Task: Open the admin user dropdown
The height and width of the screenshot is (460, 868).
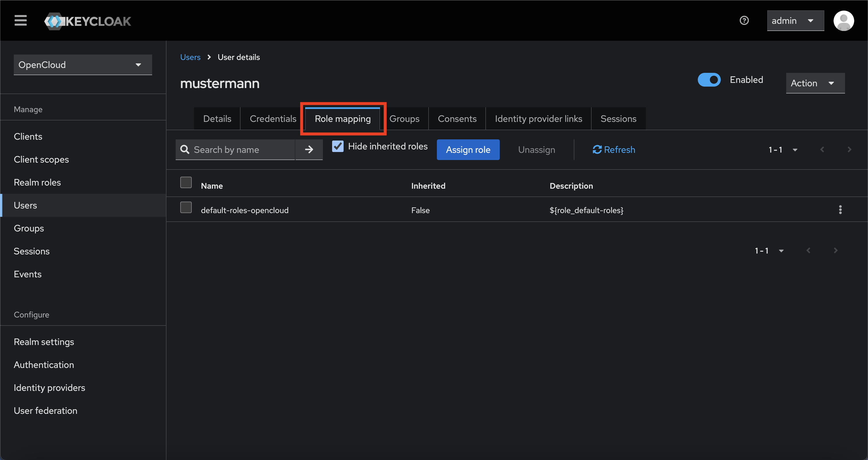Action: pyautogui.click(x=795, y=21)
